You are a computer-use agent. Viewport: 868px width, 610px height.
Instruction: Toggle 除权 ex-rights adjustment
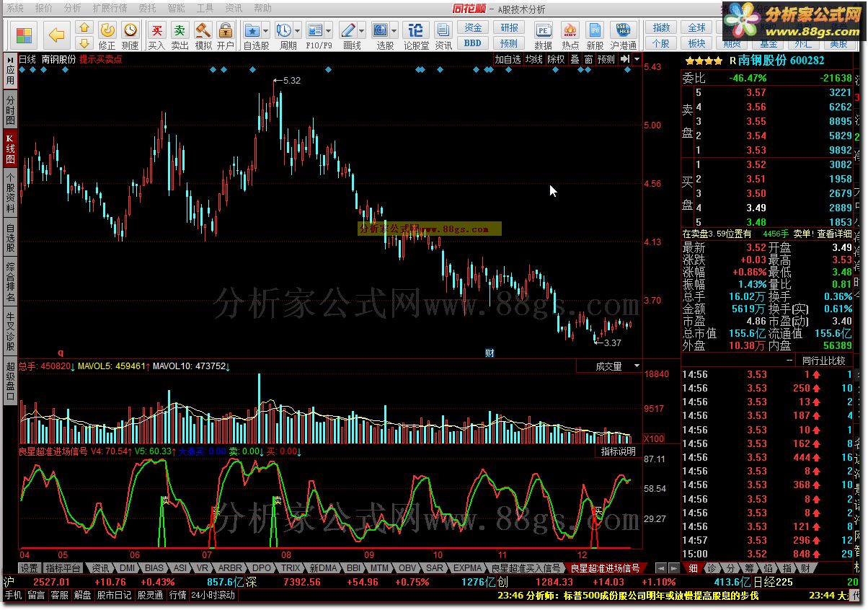coord(557,59)
